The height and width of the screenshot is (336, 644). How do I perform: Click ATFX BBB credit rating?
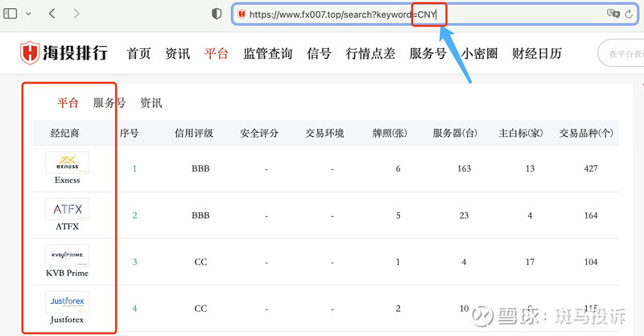[x=200, y=215]
